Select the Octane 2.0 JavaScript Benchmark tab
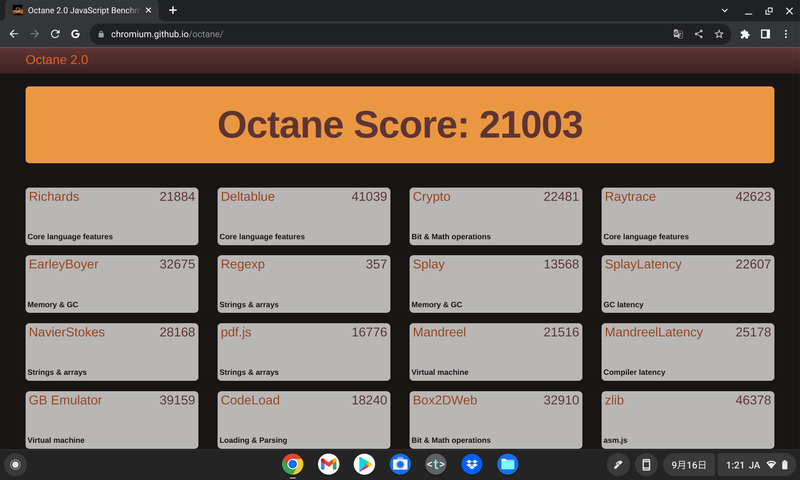The image size is (800, 480). [82, 11]
